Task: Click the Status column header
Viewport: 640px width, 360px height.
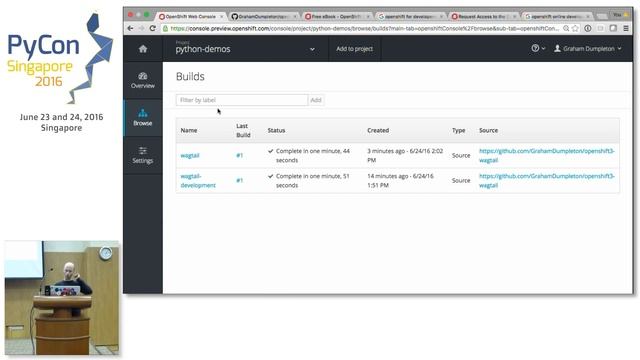Action: tap(276, 130)
